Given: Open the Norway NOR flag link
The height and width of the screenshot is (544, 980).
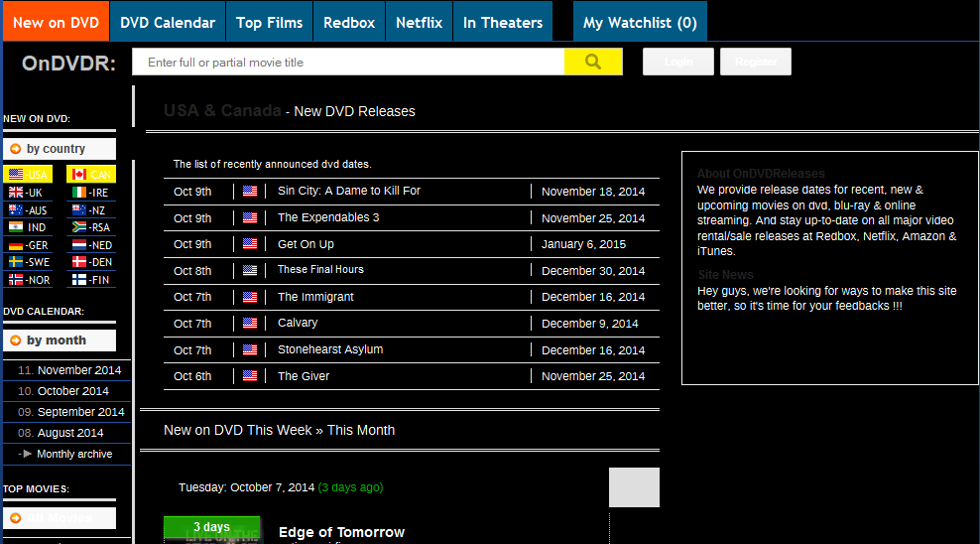Looking at the screenshot, I should 30,280.
